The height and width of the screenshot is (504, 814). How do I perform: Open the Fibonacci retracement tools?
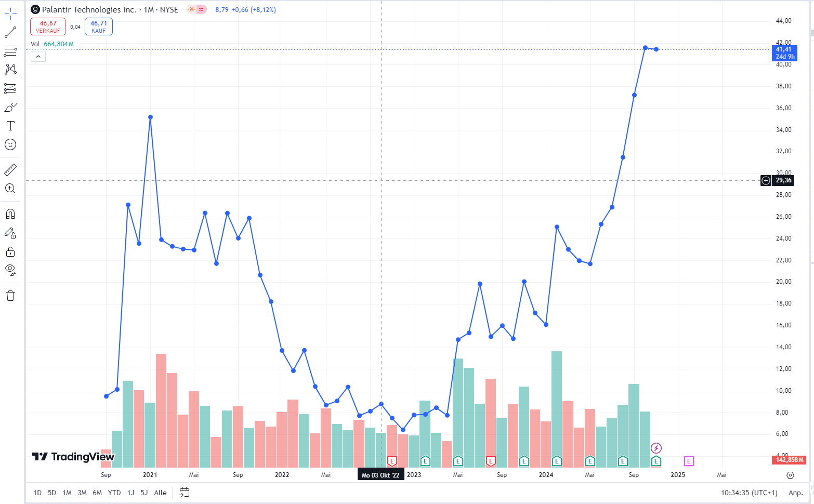coord(10,51)
